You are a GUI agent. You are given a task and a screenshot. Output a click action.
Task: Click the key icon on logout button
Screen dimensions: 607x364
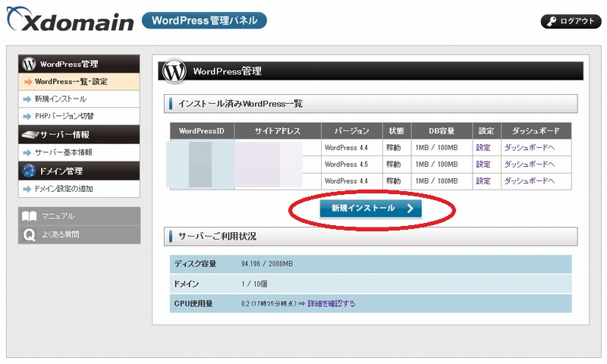[552, 22]
